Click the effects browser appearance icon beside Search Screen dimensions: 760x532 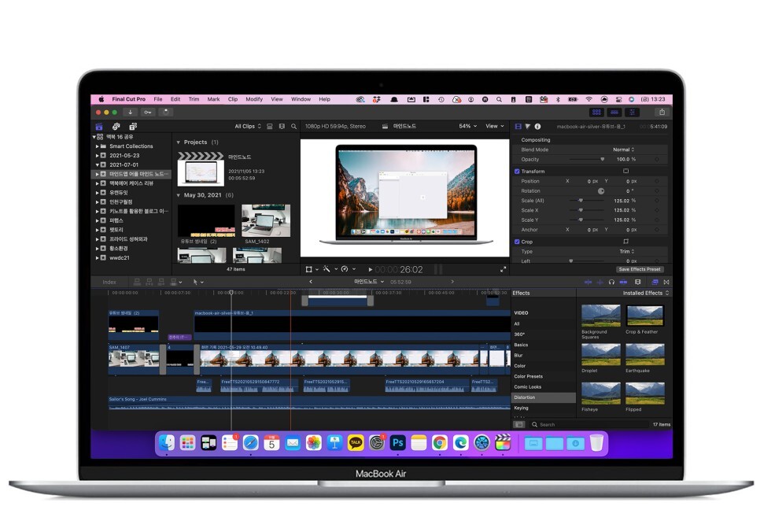coord(519,424)
